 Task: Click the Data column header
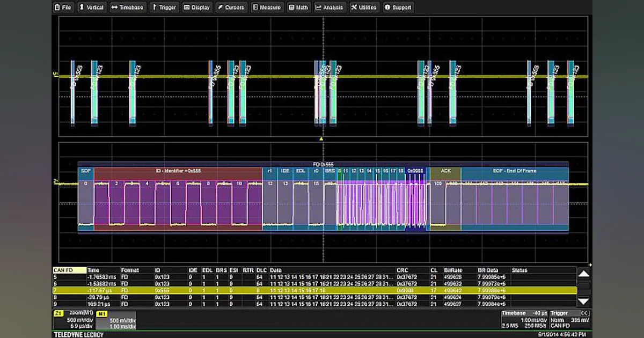(x=276, y=270)
